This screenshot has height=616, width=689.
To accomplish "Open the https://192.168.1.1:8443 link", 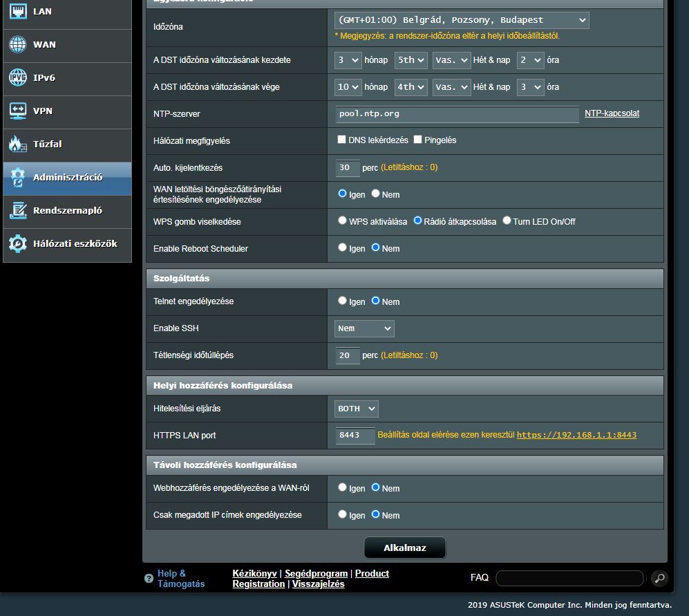I will [x=576, y=435].
